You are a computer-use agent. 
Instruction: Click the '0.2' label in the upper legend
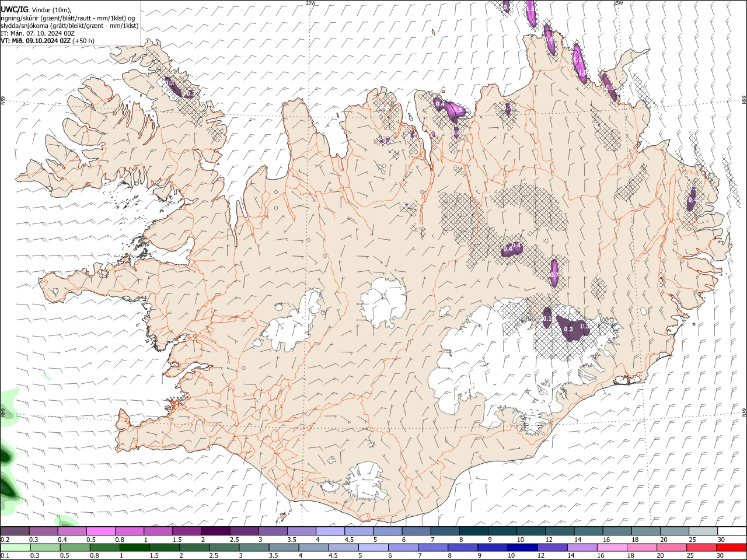pyautogui.click(x=5, y=540)
